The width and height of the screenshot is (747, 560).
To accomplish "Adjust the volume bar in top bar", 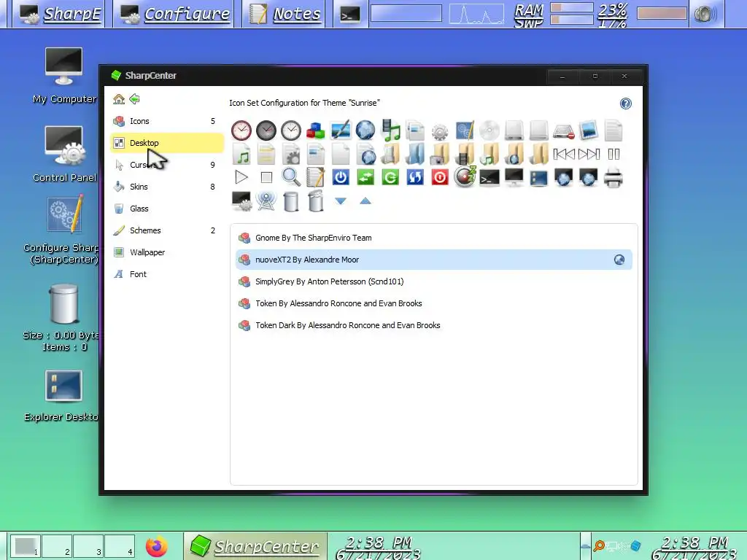I will [662, 13].
